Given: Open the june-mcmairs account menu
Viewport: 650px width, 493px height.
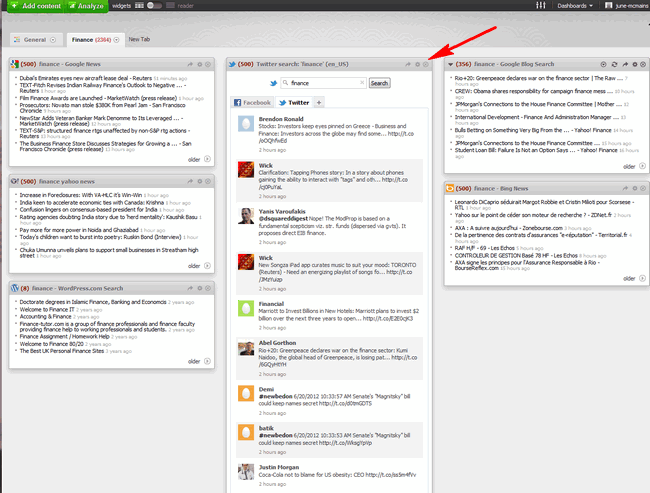Looking at the screenshot, I should 626,5.
